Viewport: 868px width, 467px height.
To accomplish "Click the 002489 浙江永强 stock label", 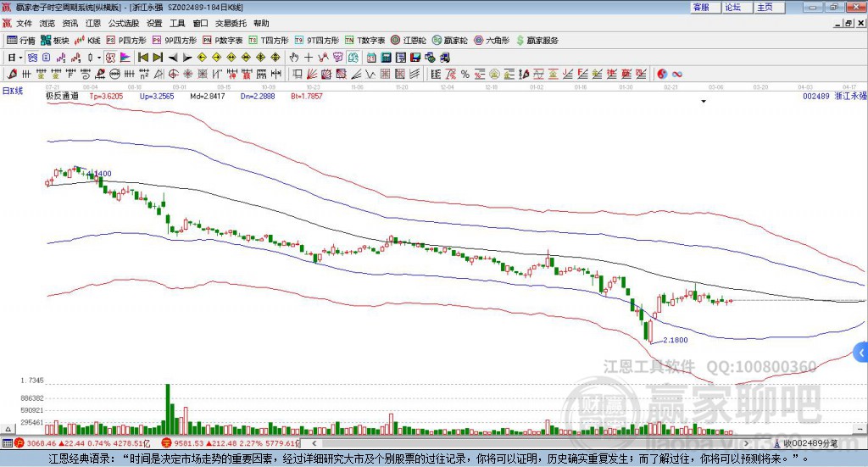I will (x=834, y=97).
